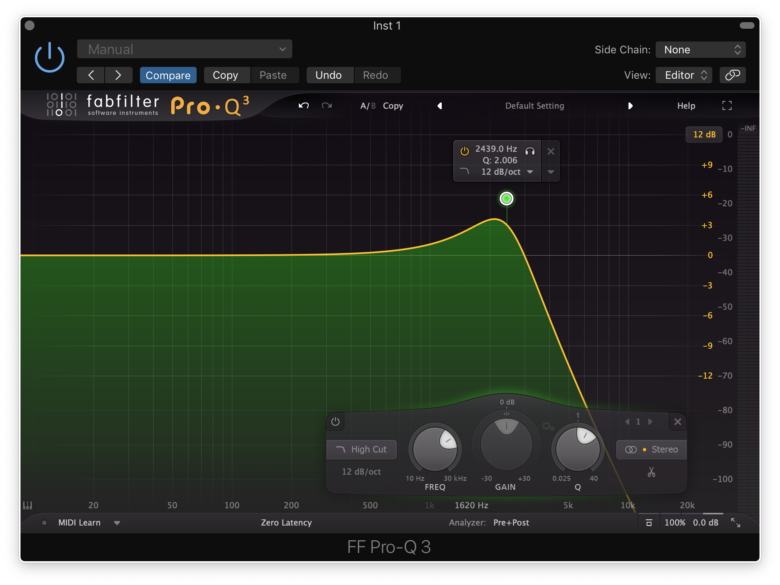This screenshot has width=780, height=585.
Task: Click the output options icon in bottom bar
Action: (x=649, y=523)
